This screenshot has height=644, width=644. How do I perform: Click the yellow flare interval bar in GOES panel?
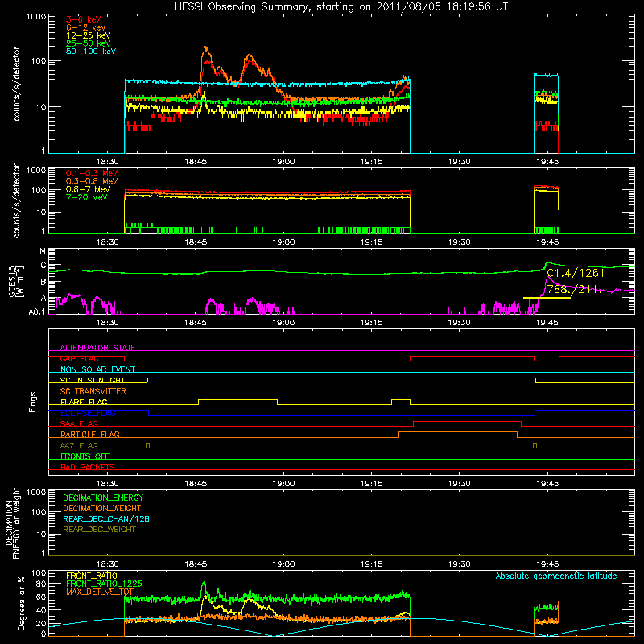(x=547, y=297)
